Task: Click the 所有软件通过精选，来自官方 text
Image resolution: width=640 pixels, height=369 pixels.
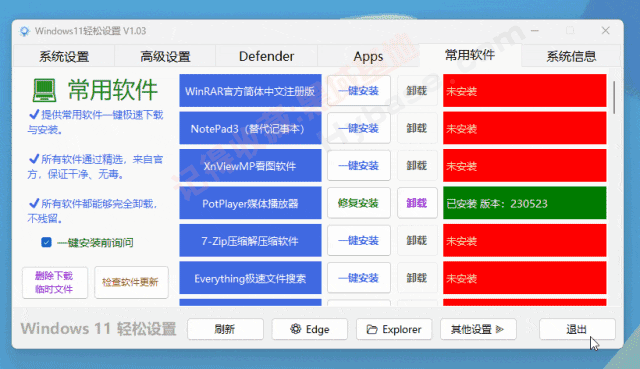Action: pyautogui.click(x=96, y=167)
